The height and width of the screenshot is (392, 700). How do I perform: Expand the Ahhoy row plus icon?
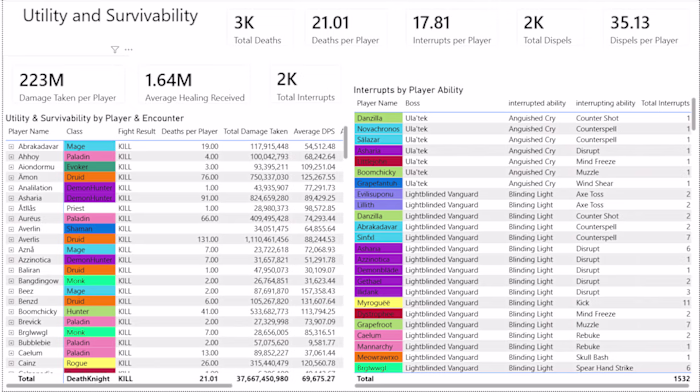click(11, 157)
